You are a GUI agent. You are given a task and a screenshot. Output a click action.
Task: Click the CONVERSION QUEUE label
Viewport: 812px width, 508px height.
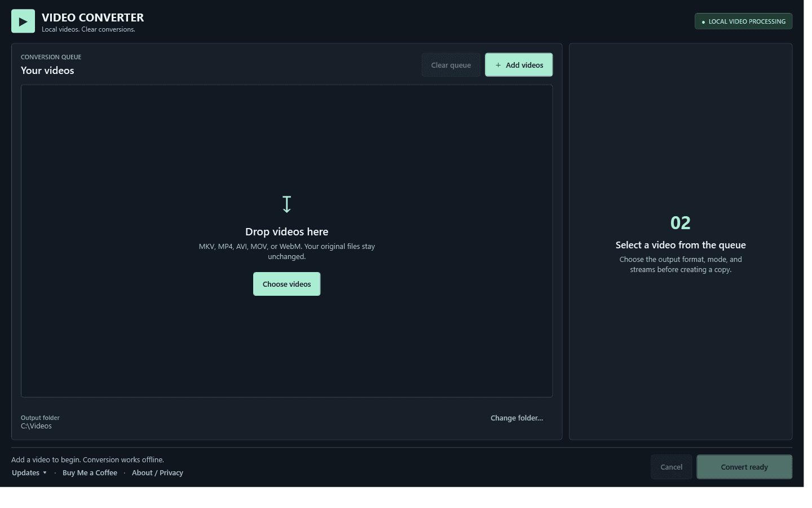coord(51,57)
